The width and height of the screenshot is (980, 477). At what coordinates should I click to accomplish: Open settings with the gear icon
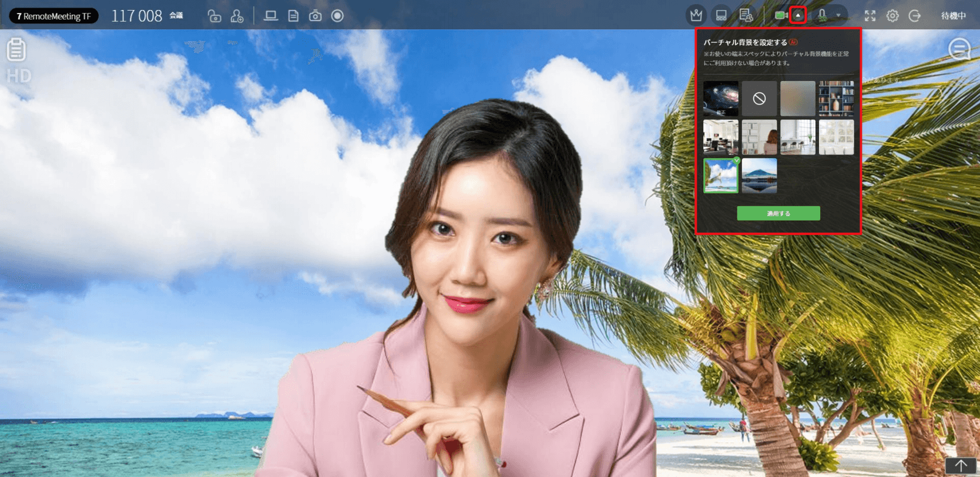892,16
